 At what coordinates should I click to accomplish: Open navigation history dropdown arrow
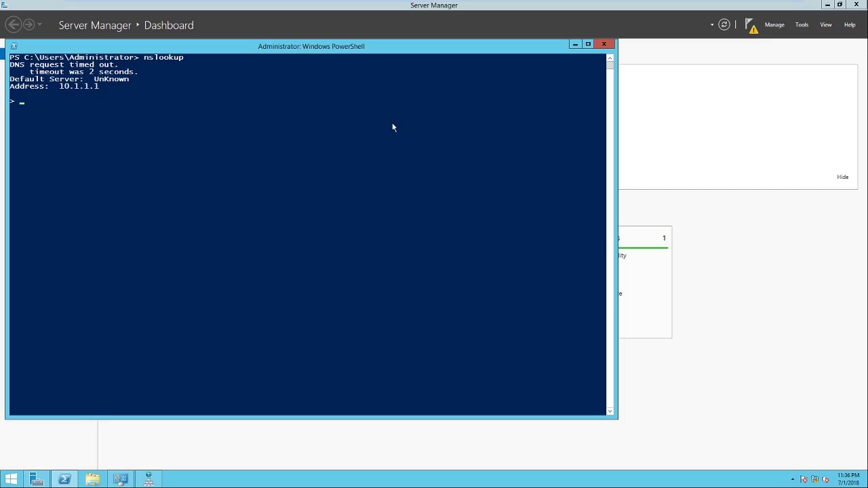[x=40, y=25]
